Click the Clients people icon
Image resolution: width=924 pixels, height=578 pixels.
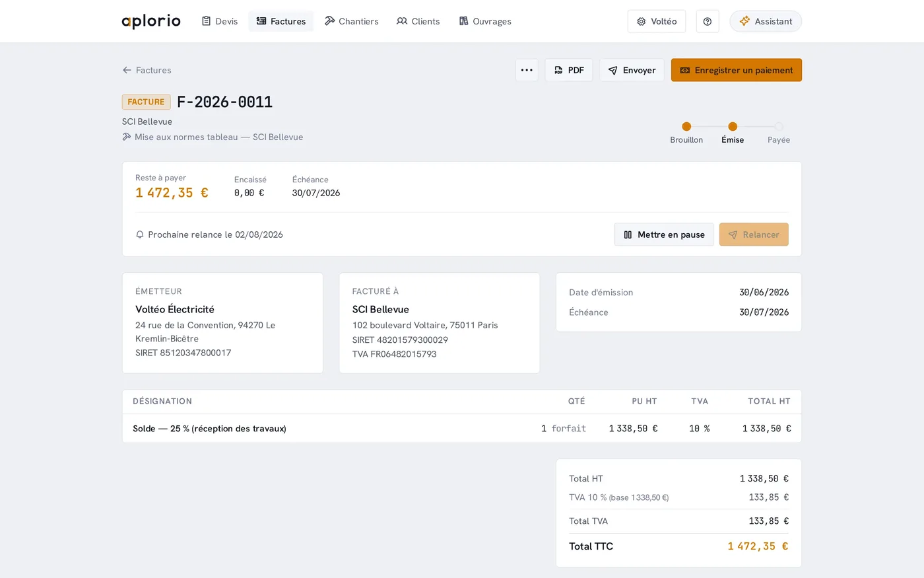[402, 21]
